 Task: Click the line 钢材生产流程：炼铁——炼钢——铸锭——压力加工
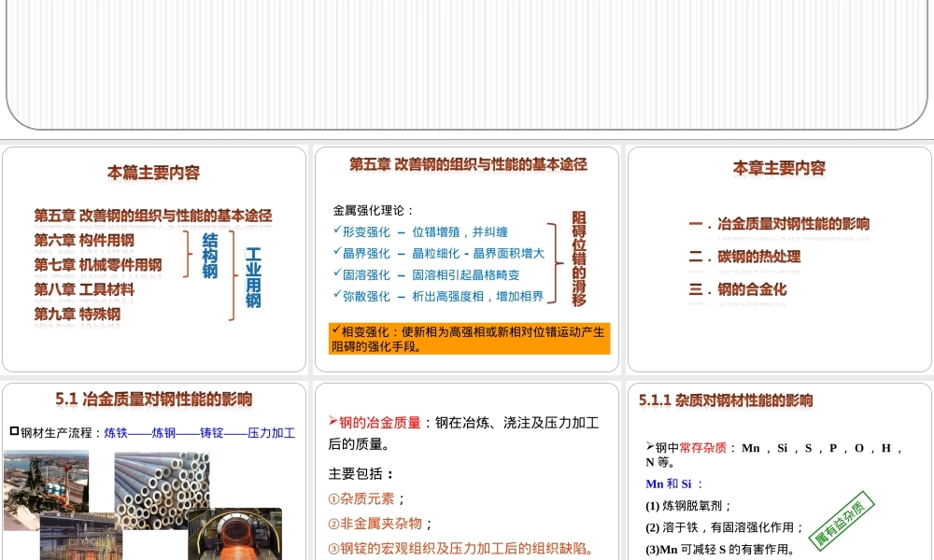coord(152,433)
